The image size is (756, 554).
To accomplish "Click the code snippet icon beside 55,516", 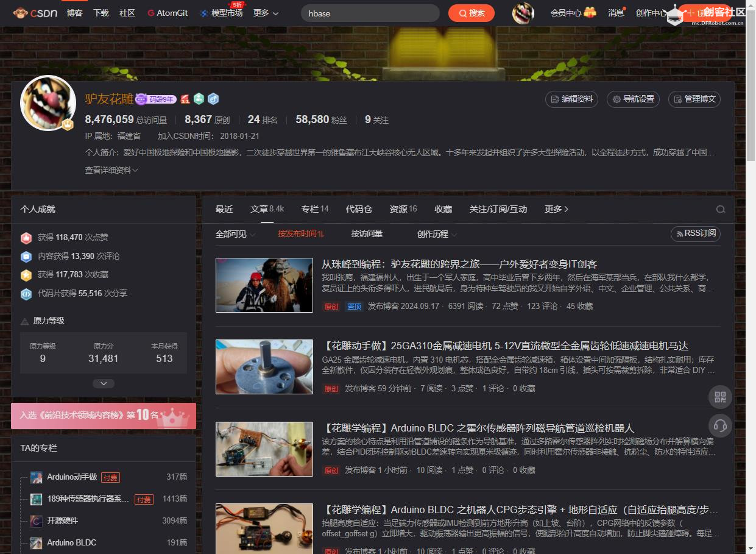I will (x=26, y=294).
